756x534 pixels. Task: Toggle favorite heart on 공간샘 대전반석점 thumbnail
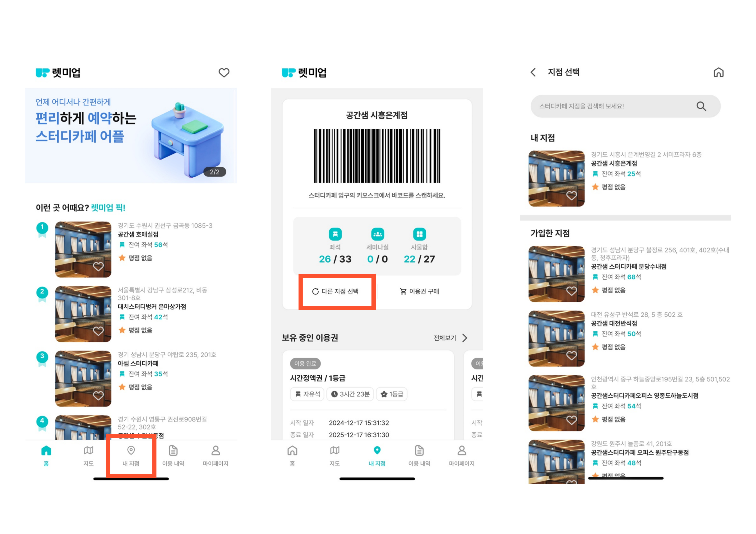point(571,355)
